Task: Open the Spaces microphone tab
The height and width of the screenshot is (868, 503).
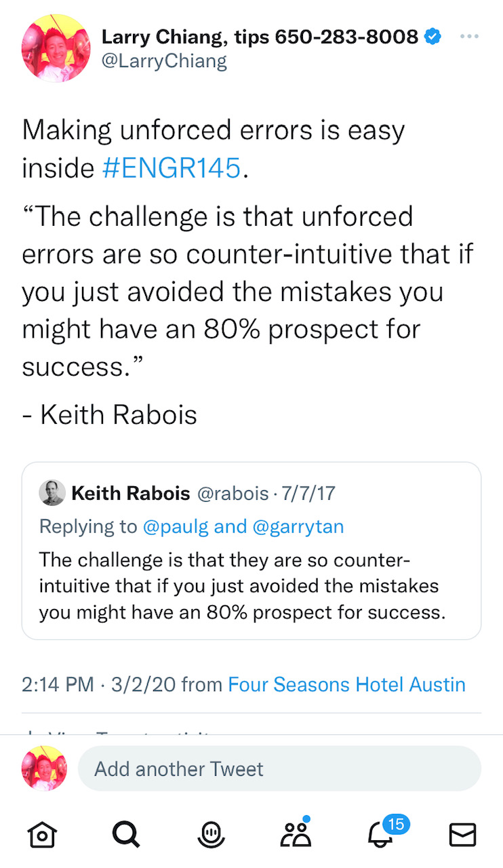Action: (x=211, y=834)
